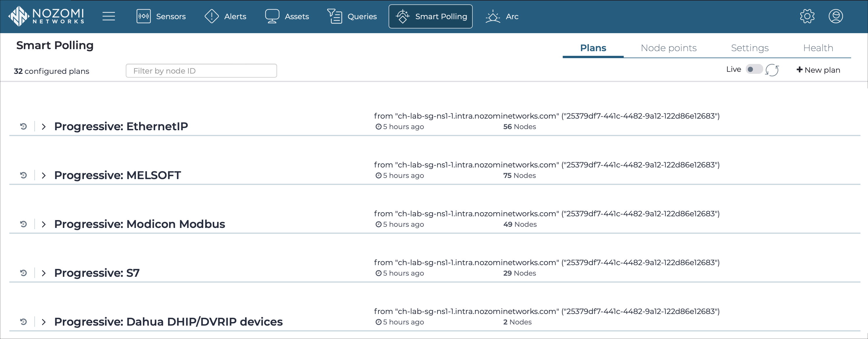Viewport: 868px width, 339px height.
Task: Expand the Progressive: EthernetIP plan
Action: [43, 126]
